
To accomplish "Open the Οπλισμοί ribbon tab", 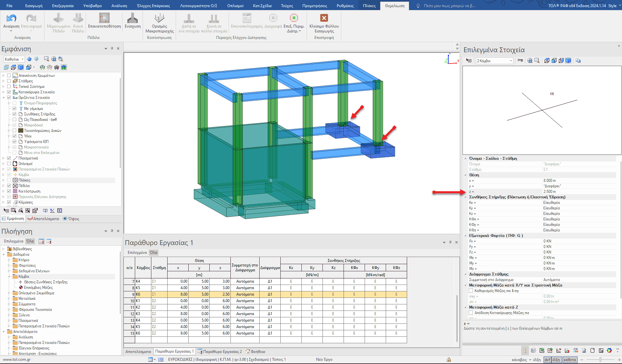I will pyautogui.click(x=235, y=6).
